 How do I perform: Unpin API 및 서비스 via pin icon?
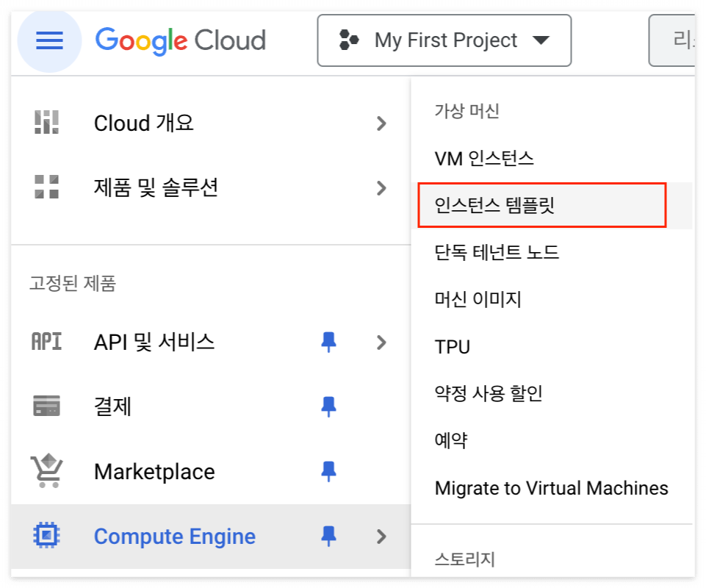328,342
